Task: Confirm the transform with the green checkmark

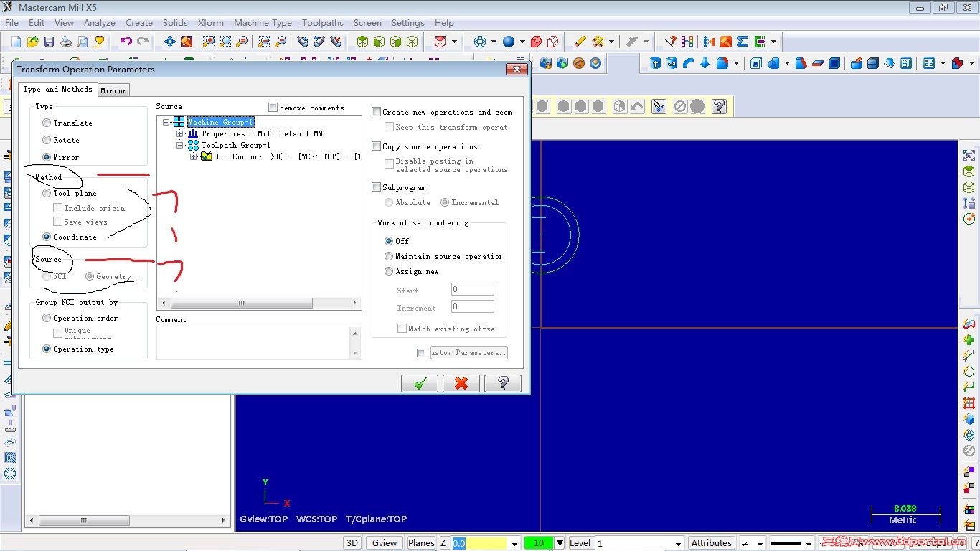Action: 420,383
